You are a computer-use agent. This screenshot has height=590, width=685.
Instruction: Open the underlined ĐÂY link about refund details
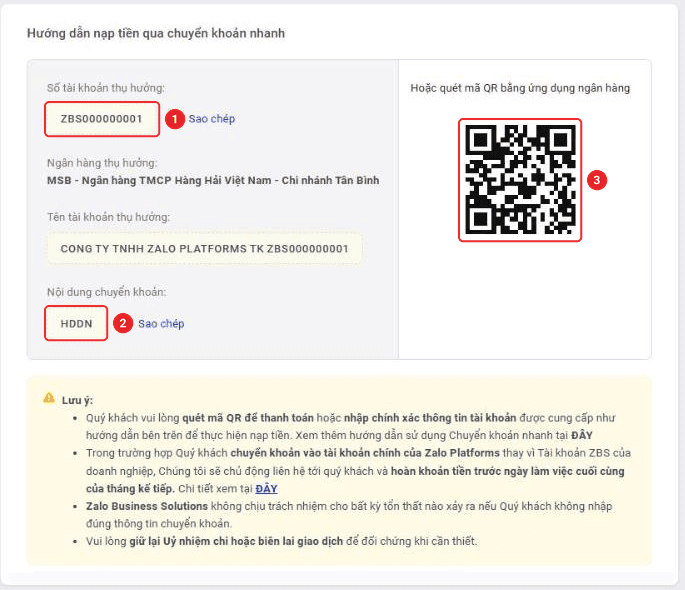tap(266, 489)
